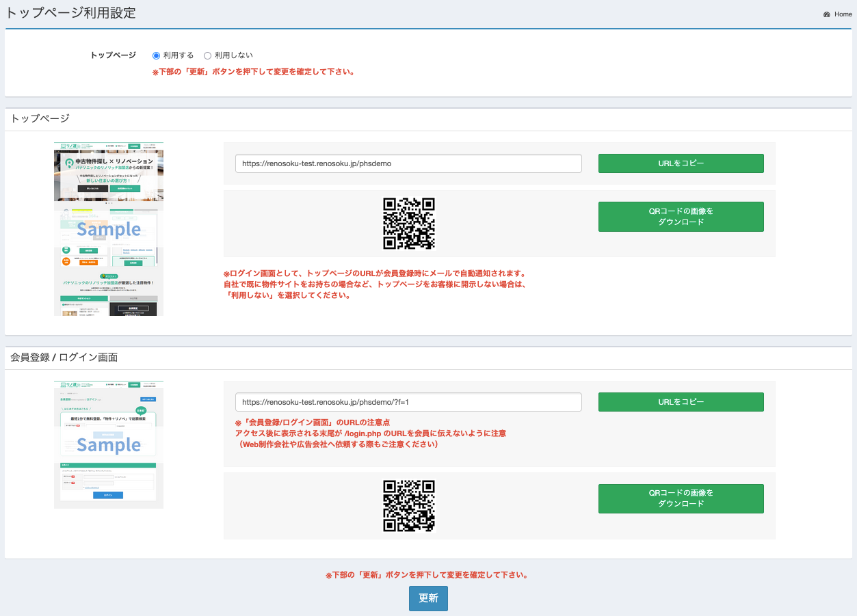This screenshot has width=857, height=616.
Task: Click the トップページ field label
Action: pos(114,55)
